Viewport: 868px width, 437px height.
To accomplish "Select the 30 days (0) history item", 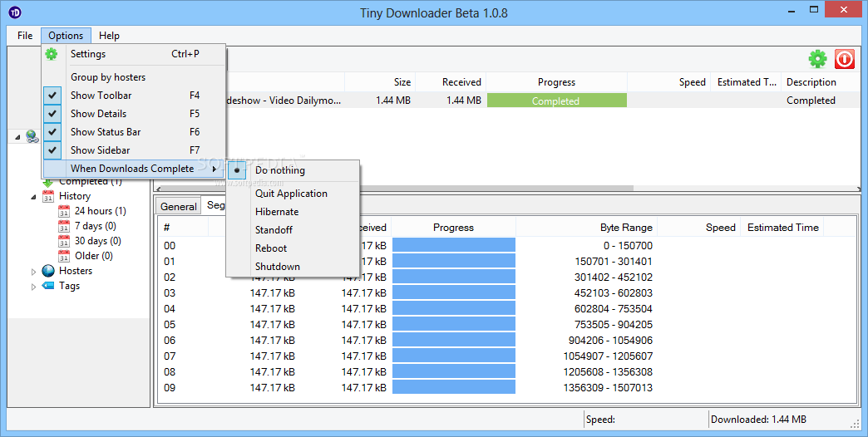I will pyautogui.click(x=98, y=241).
